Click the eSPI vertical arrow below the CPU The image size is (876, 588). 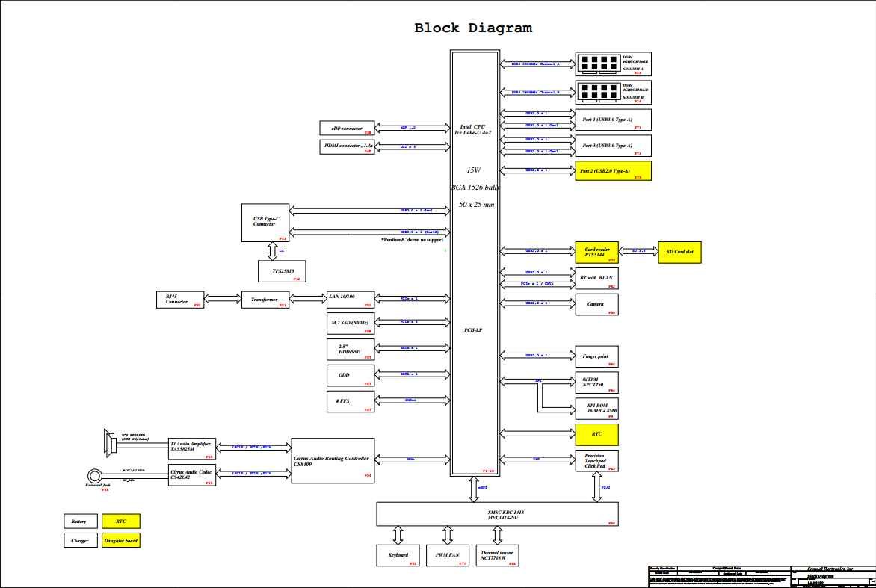tap(474, 489)
